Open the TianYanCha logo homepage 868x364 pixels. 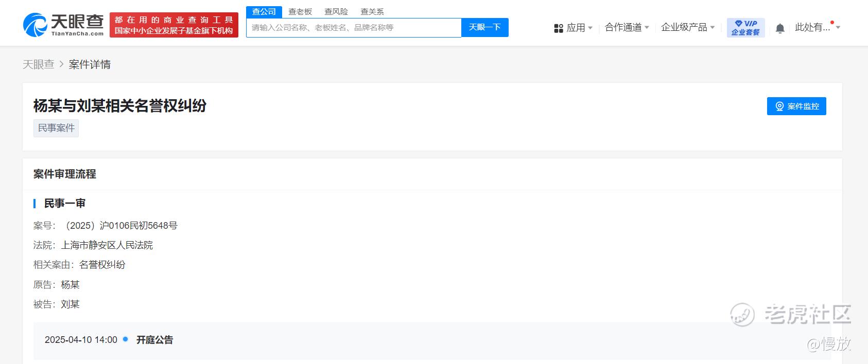tap(63, 25)
